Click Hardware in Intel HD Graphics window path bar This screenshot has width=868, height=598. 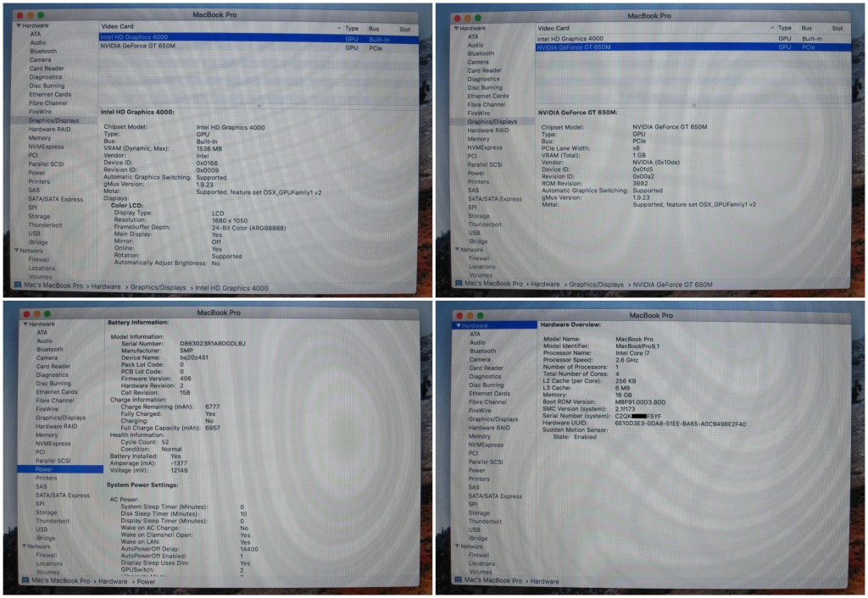106,286
